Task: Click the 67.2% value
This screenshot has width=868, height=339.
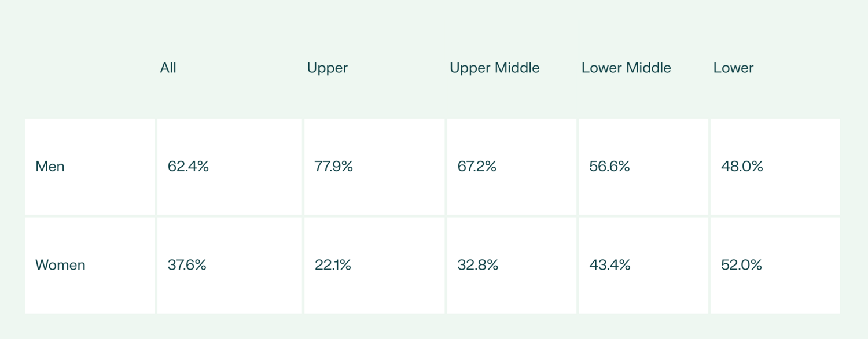Action: 477,167
